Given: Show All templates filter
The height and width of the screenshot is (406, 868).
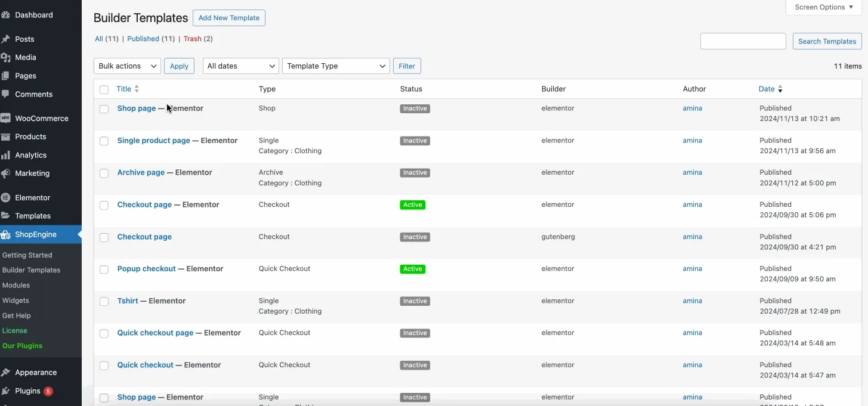Looking at the screenshot, I should pos(99,39).
